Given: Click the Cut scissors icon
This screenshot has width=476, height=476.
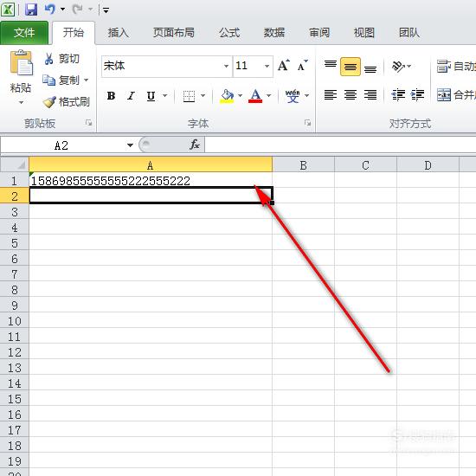Looking at the screenshot, I should (48, 58).
